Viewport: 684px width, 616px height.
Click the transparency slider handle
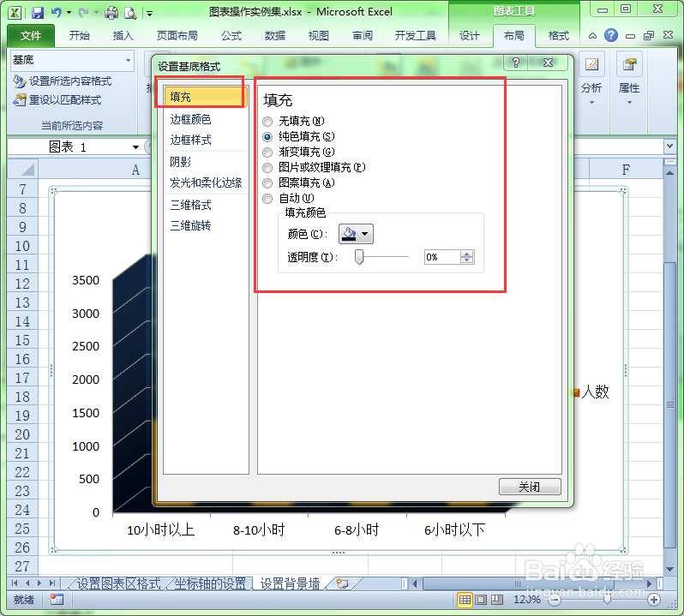pos(358,257)
